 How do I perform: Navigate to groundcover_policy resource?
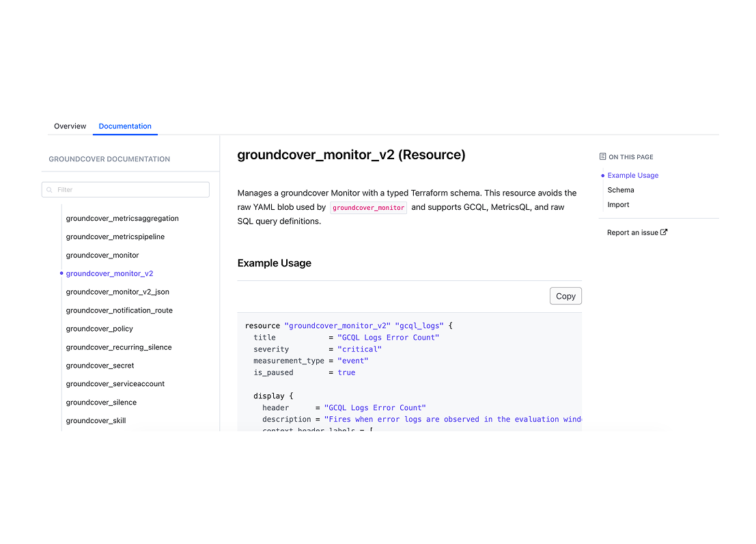point(99,329)
